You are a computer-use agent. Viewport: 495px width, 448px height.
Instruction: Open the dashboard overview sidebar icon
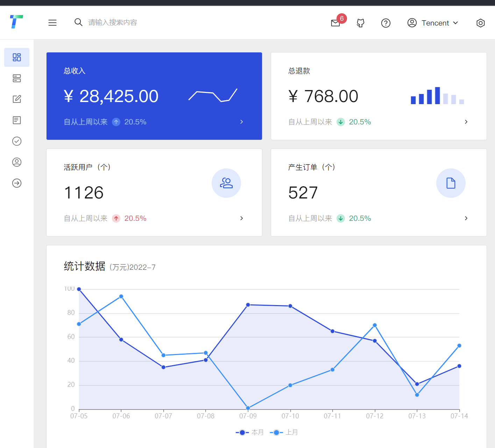pos(17,57)
